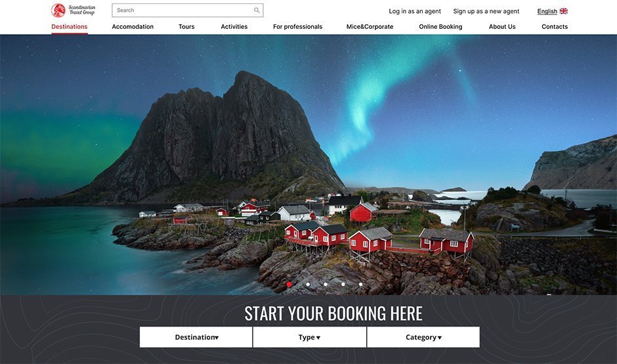The image size is (617, 364).
Task: Open the Destination dropdown
Action: [196, 337]
